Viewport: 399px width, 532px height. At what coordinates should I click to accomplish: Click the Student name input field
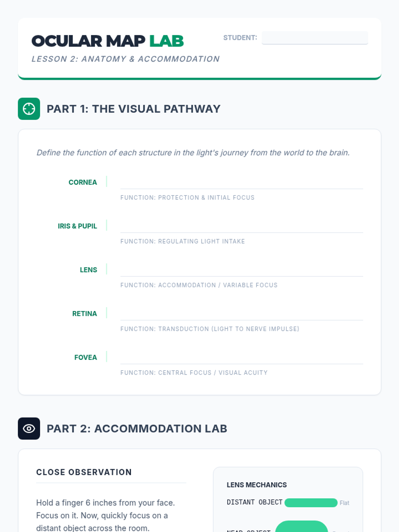pos(315,38)
